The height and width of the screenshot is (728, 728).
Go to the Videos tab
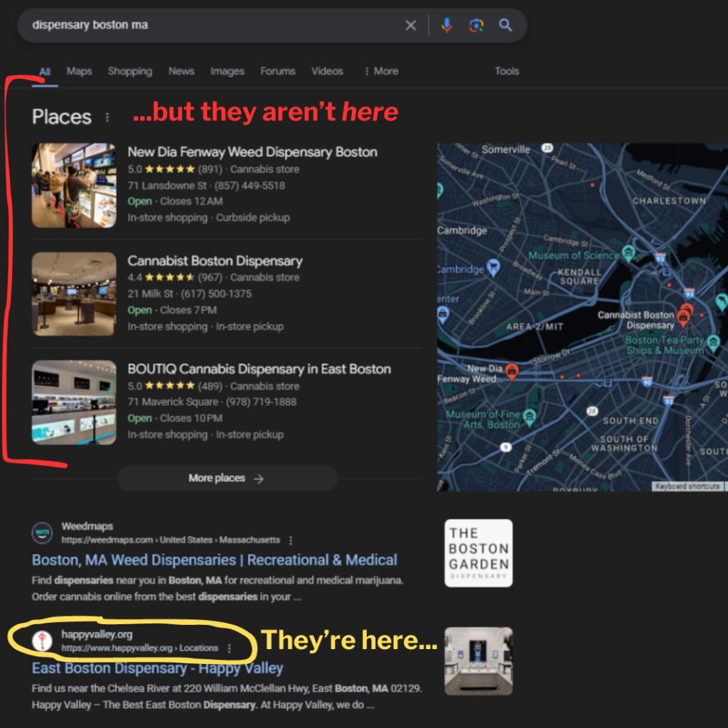[327, 71]
